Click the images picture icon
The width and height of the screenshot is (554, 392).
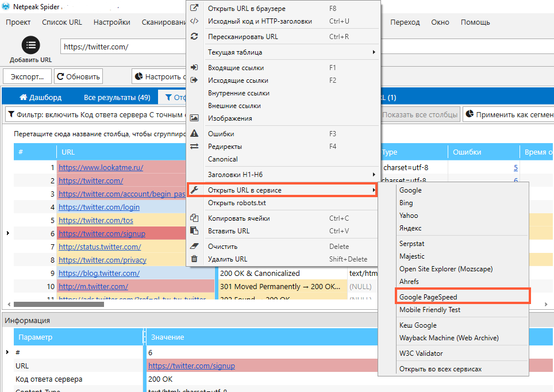194,118
